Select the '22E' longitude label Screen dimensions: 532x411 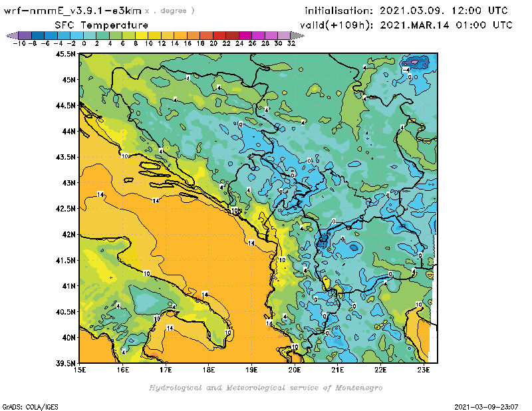click(x=380, y=370)
